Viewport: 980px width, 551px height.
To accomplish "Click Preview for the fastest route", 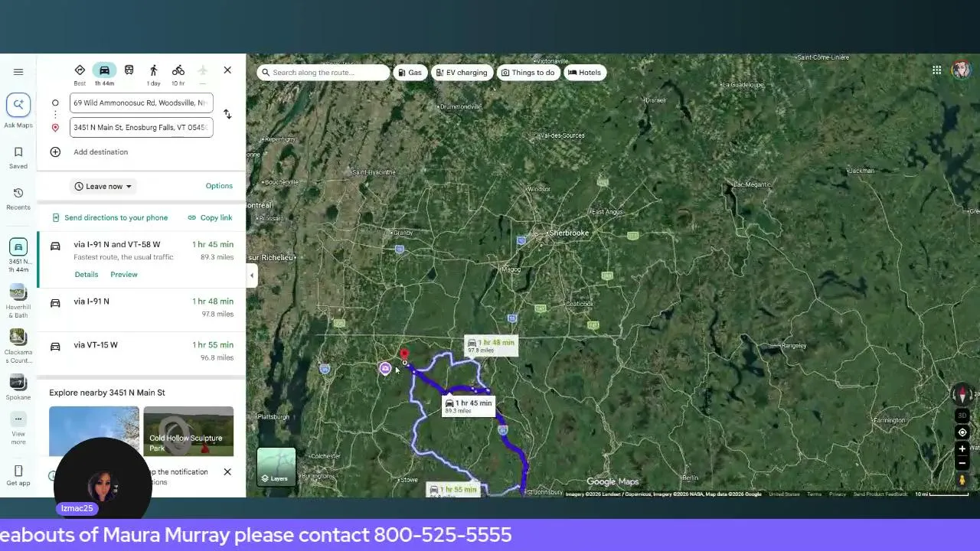I will point(124,275).
